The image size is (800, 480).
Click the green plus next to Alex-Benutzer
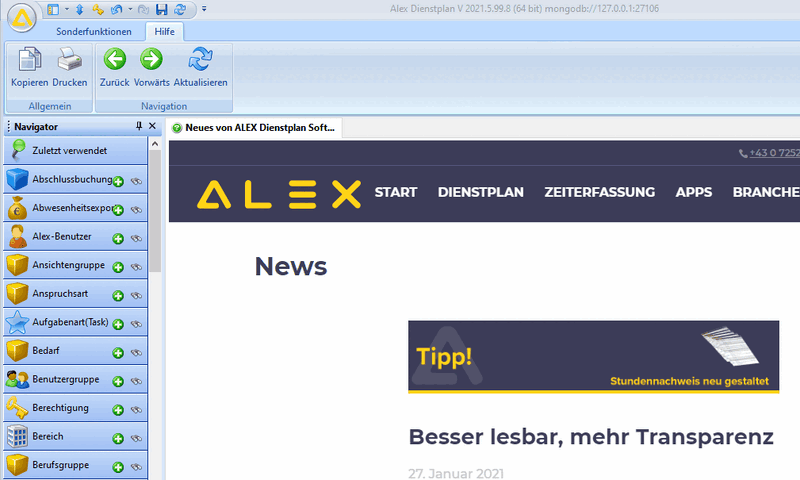(x=118, y=239)
